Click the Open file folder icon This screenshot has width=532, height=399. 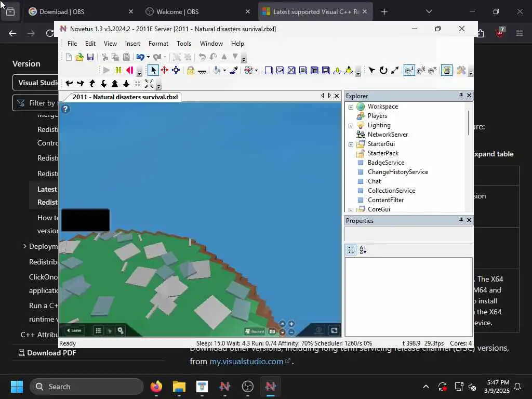click(79, 57)
